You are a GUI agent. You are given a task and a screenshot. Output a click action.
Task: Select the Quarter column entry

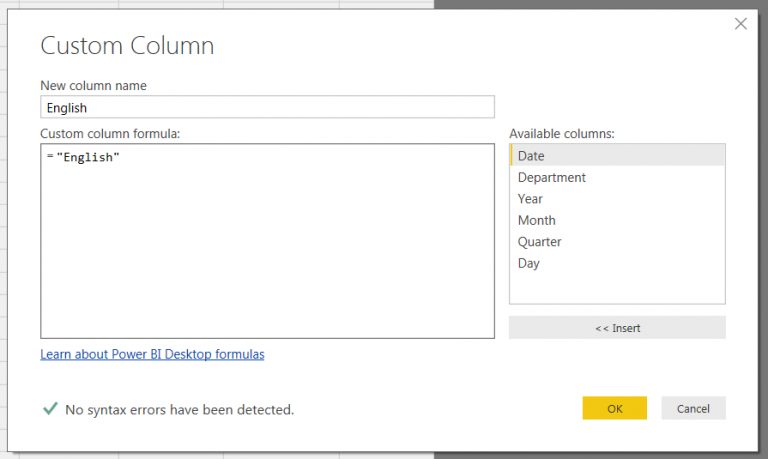(x=539, y=242)
